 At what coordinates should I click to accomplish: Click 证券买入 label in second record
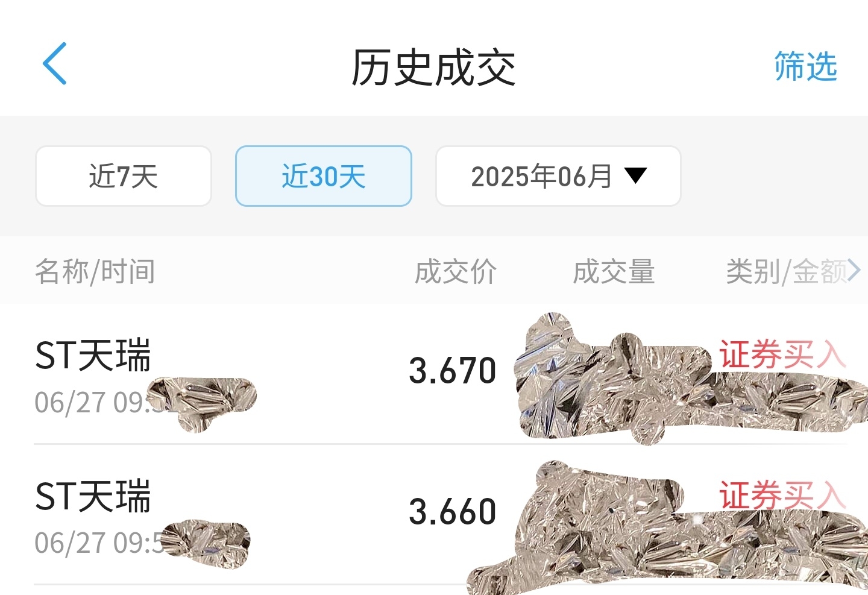coord(782,495)
